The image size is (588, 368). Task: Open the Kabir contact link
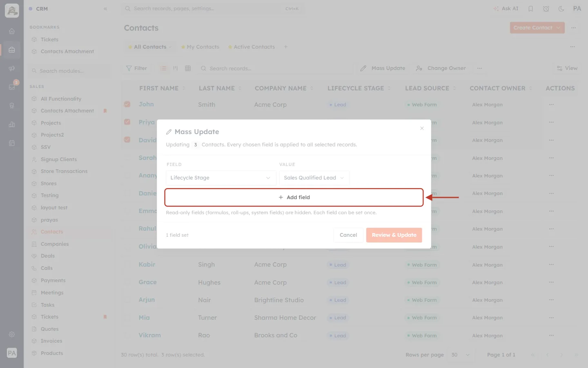click(147, 265)
